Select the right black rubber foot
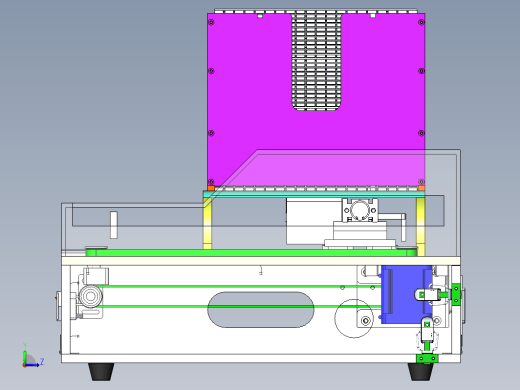 [421, 372]
